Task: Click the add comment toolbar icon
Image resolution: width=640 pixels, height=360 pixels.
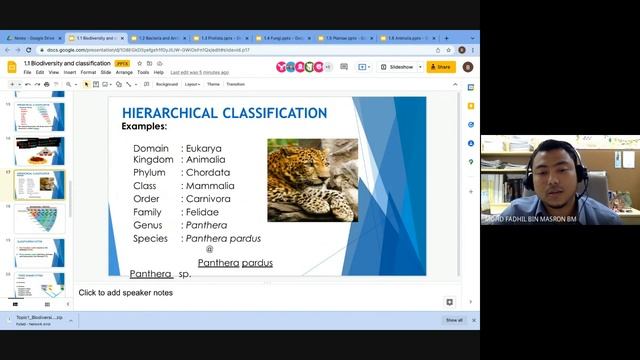Action: 147,84
